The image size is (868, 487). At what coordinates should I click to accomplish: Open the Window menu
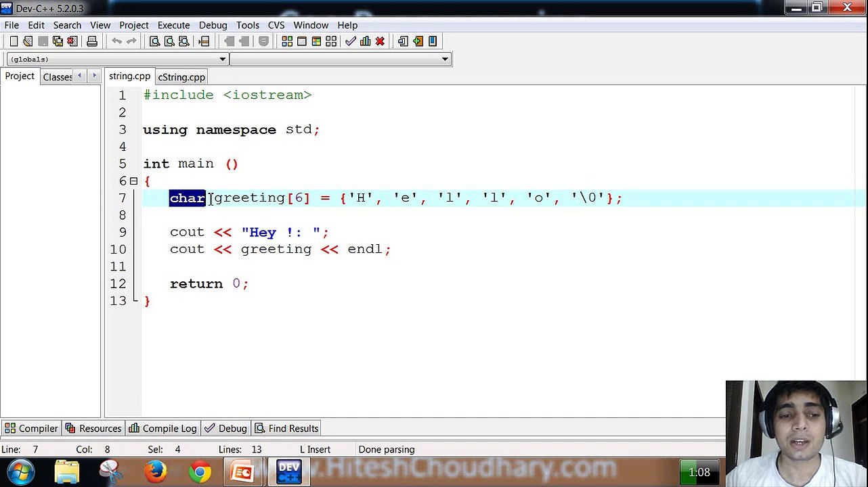coord(311,25)
